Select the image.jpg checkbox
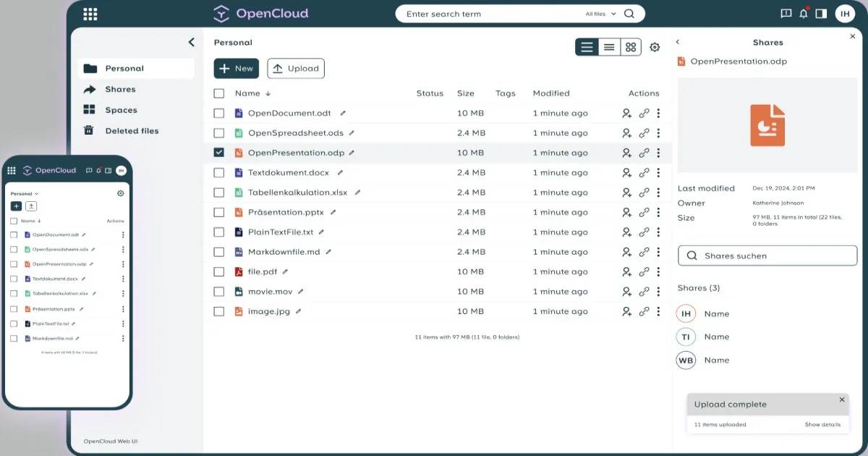This screenshot has width=868, height=456. click(x=219, y=311)
